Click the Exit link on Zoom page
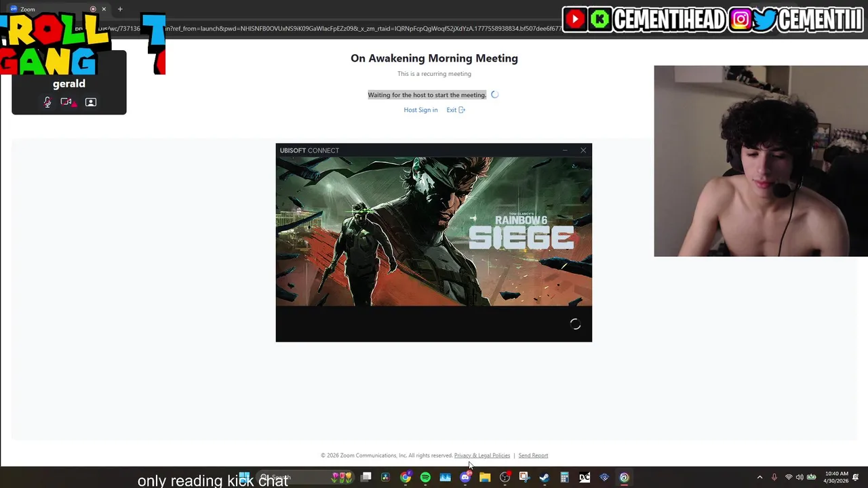The height and width of the screenshot is (488, 868). (456, 110)
